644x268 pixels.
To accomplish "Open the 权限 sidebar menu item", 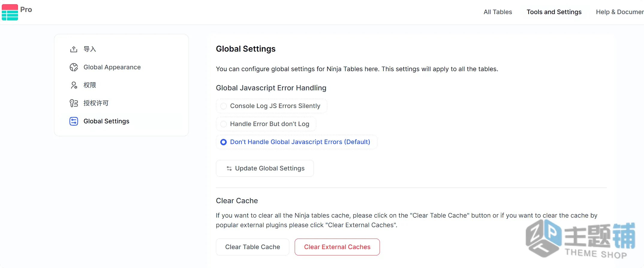I will (x=121, y=85).
